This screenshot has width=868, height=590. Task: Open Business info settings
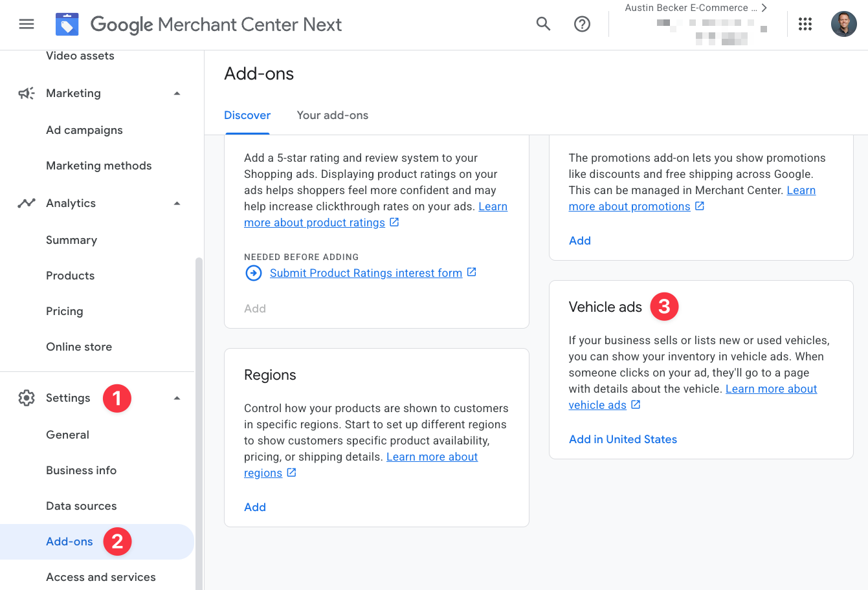pos(82,470)
